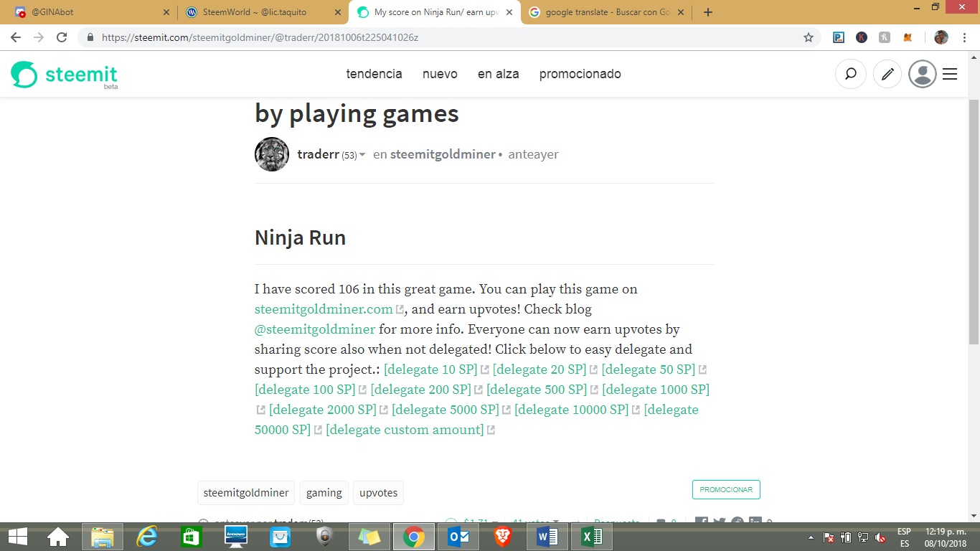
Task: Open Excel from the taskbar
Action: 592,537
